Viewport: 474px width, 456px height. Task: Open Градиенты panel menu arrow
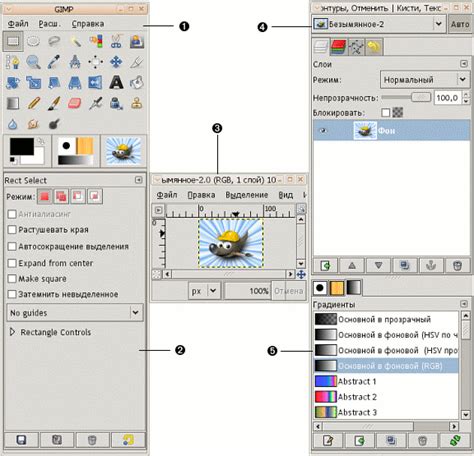tap(464, 304)
